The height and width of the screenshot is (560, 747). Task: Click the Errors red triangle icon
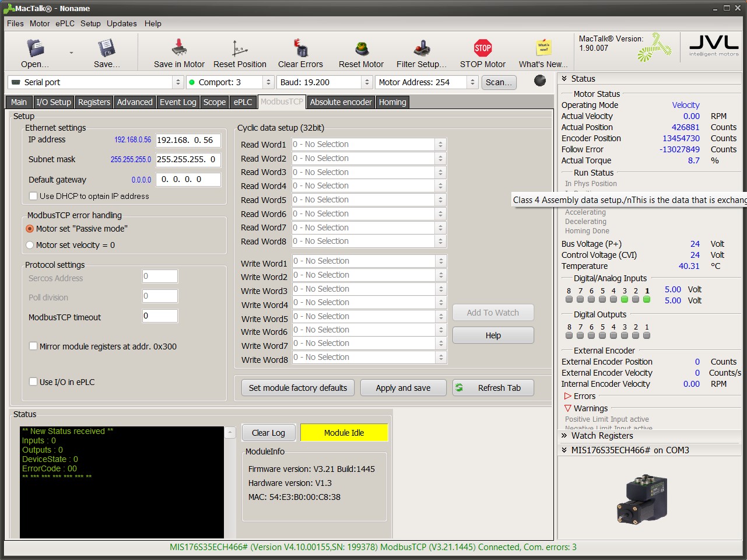point(567,396)
